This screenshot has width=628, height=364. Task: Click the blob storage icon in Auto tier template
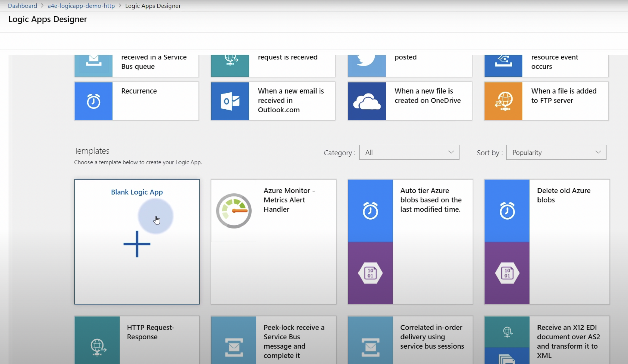(370, 273)
